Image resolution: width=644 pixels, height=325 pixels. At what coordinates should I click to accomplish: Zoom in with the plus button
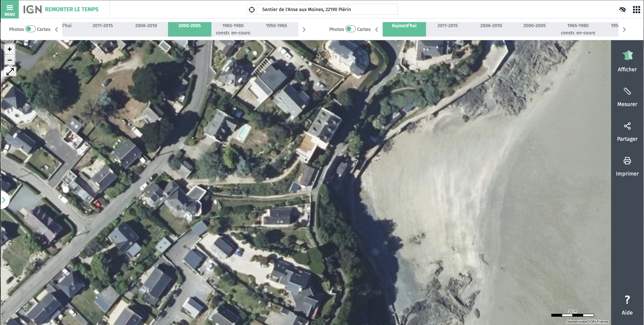pos(10,49)
